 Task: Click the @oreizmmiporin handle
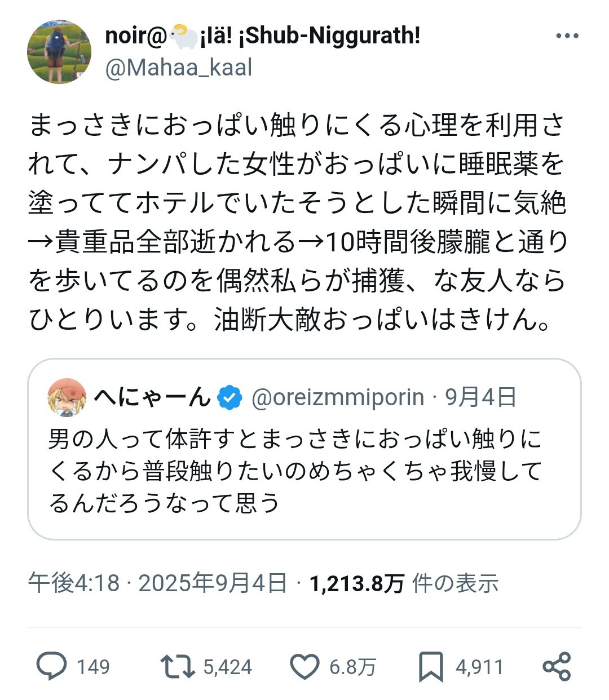pyautogui.click(x=337, y=397)
